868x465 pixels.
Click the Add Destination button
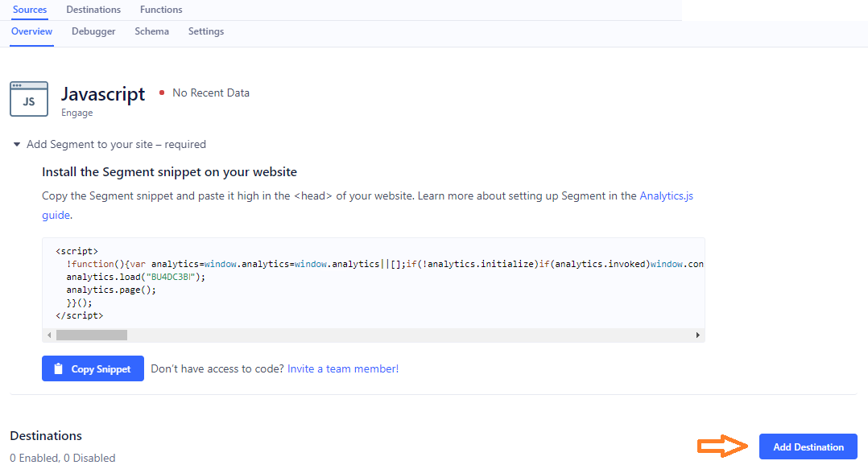point(808,446)
